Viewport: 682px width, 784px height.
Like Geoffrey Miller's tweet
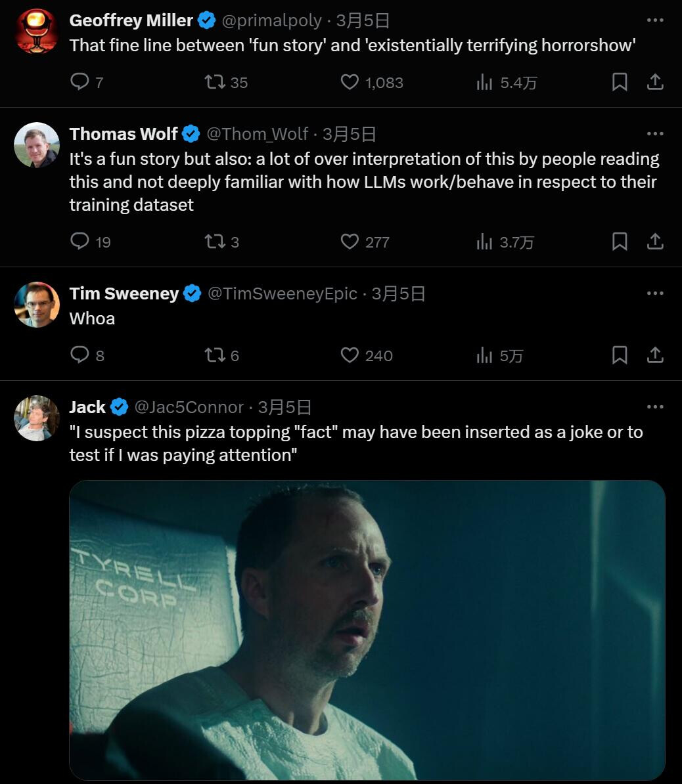click(x=350, y=82)
